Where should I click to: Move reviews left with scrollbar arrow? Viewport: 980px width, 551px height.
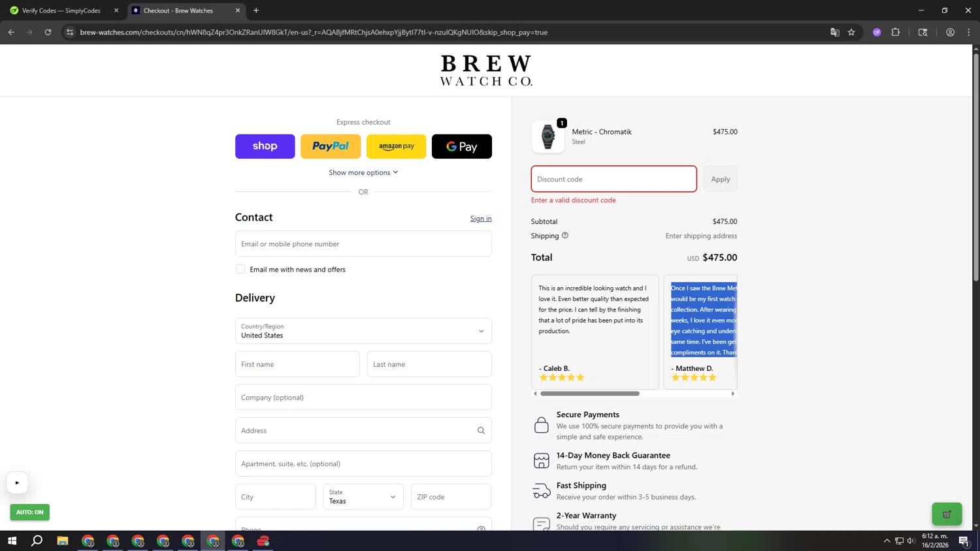535,394
